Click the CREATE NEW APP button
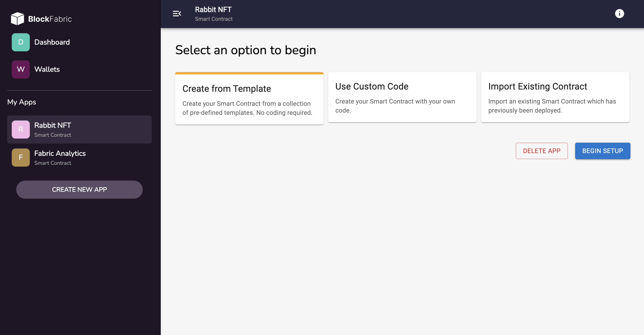Image resolution: width=644 pixels, height=335 pixels. tap(79, 189)
